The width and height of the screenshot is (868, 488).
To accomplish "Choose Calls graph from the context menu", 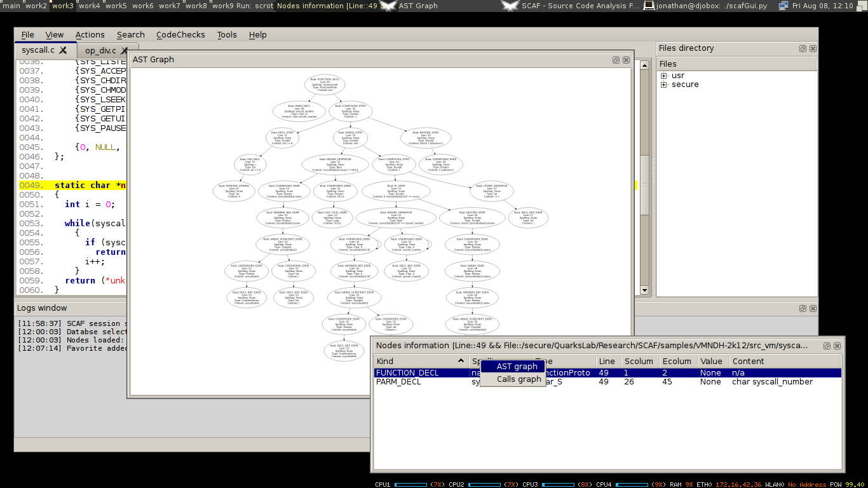I will click(x=513, y=379).
